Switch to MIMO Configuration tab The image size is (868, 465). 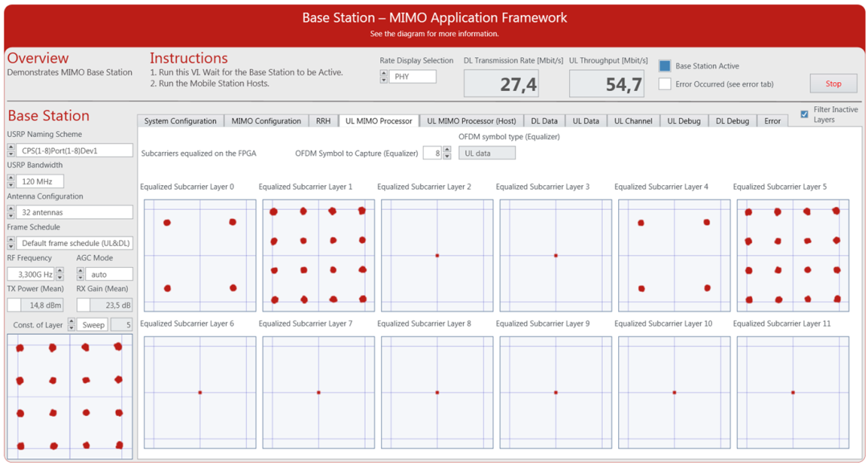(x=266, y=121)
